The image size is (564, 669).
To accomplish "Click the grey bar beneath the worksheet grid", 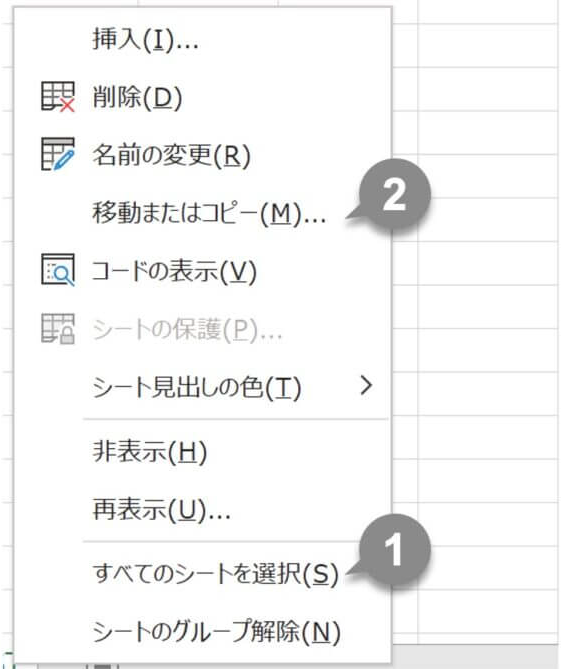I will (474, 656).
